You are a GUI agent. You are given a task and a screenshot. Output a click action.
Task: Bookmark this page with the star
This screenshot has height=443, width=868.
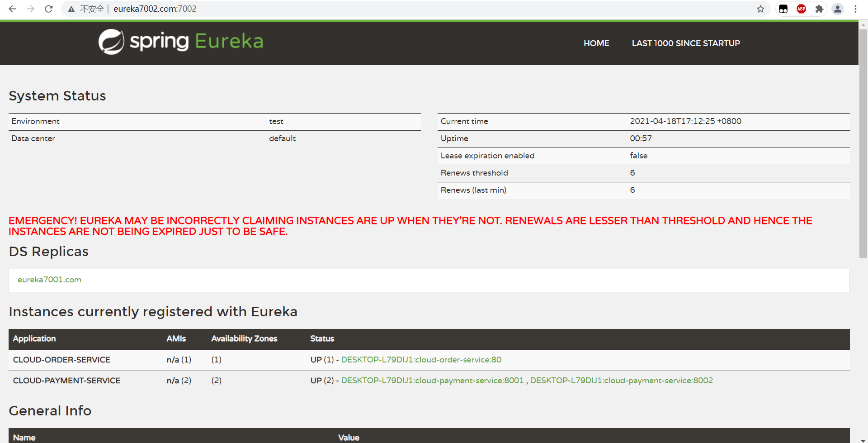tap(760, 9)
